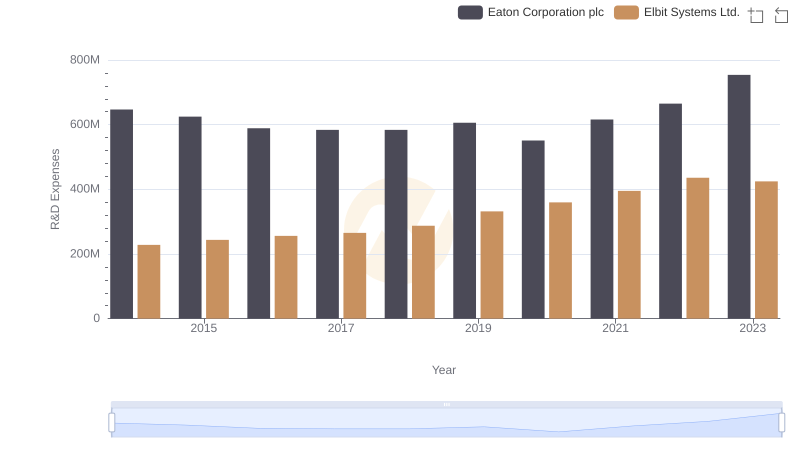Image resolution: width=800 pixels, height=461 pixels.
Task: Click the Year axis title
Action: [444, 370]
